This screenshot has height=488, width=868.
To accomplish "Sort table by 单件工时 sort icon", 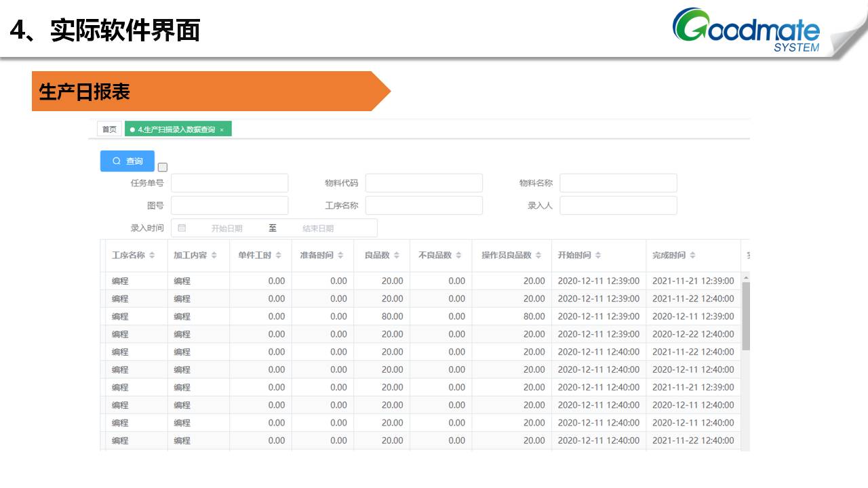I will (279, 256).
